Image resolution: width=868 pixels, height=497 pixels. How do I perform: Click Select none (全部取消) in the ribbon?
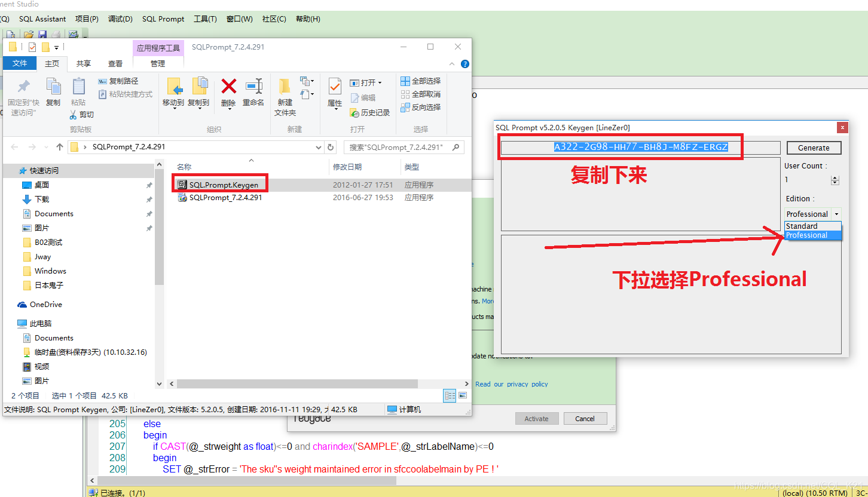coord(420,94)
